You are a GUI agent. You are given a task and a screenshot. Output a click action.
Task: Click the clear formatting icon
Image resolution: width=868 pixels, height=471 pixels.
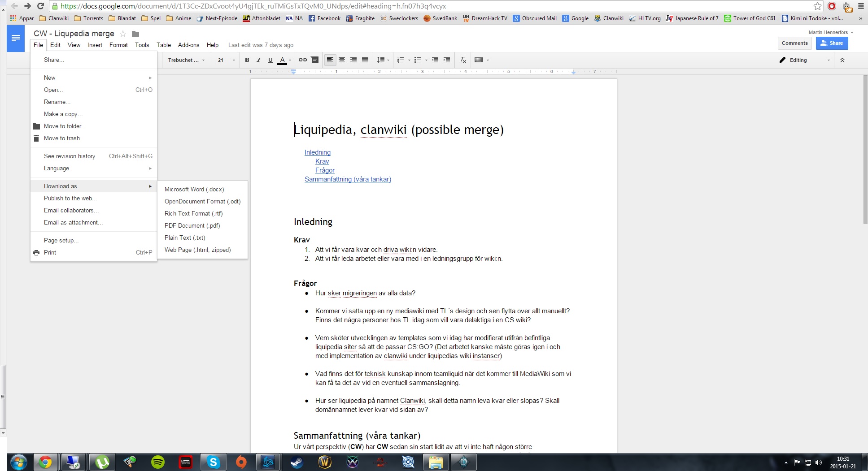(x=463, y=60)
